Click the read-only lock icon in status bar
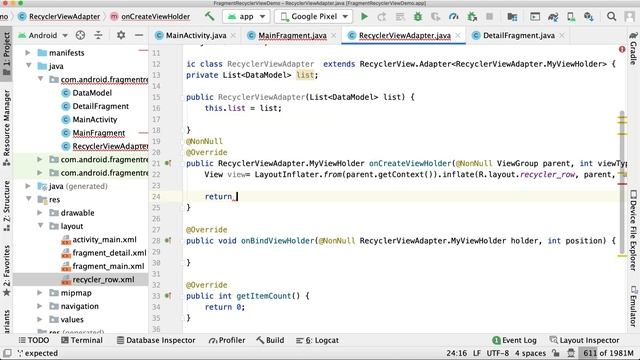This screenshot has width=640, height=360. tap(556, 353)
